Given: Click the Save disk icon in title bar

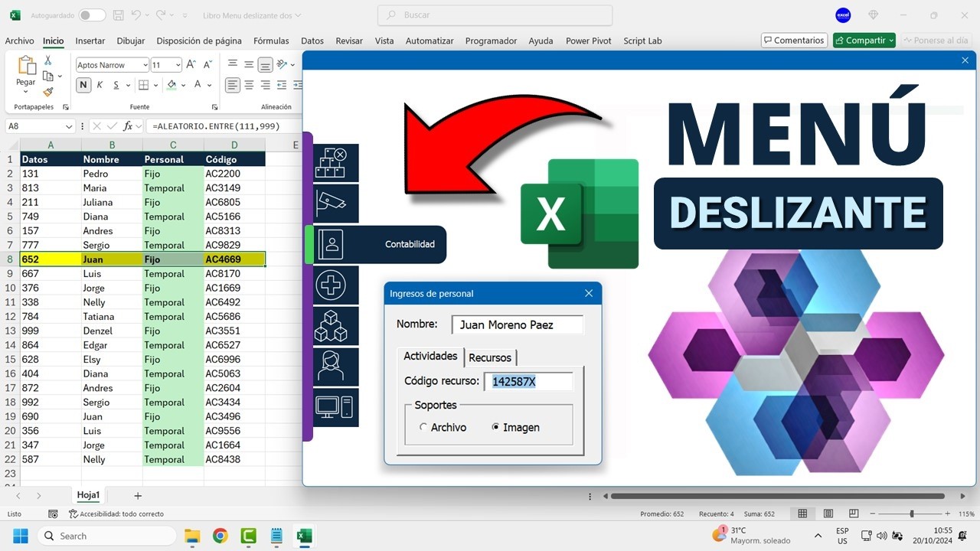Looking at the screenshot, I should [118, 15].
